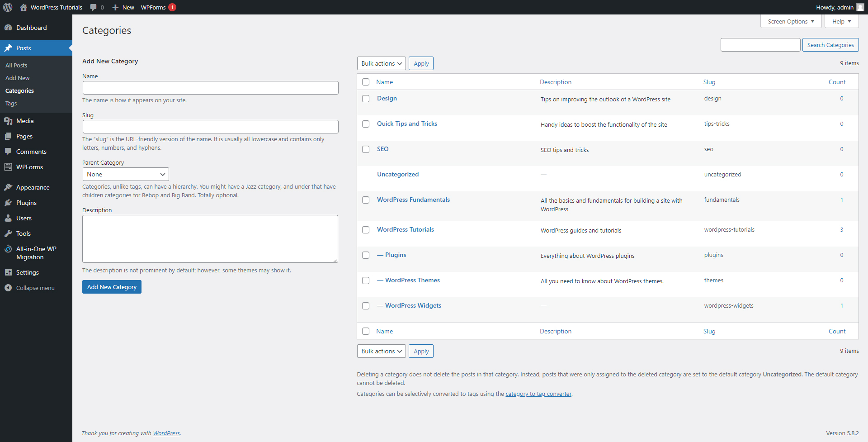Viewport: 868px width, 442px height.
Task: Open Add New post submenu item
Action: [x=17, y=78]
